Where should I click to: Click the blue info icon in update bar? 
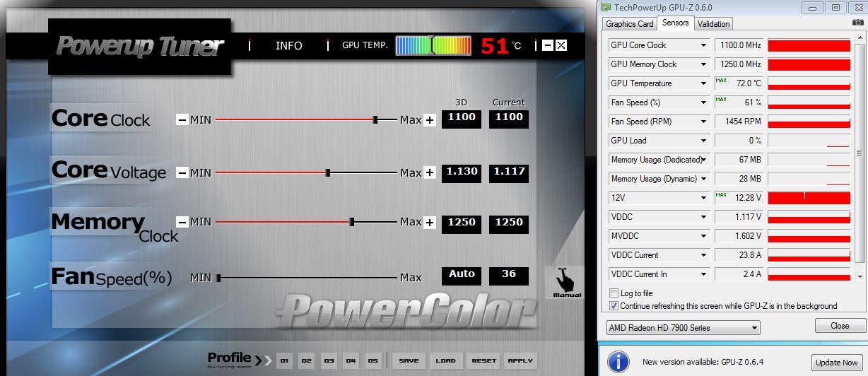[x=618, y=362]
